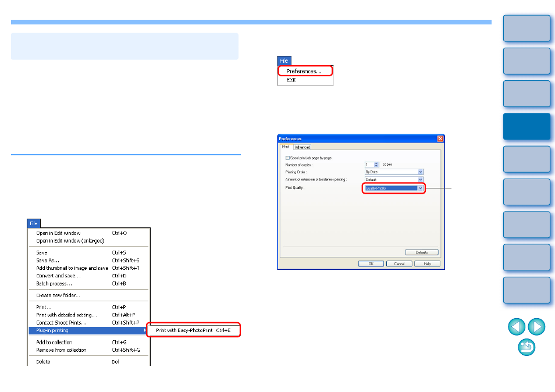This screenshot has height=392, width=555.
Task: Choose Exit from the File menu
Action: pyautogui.click(x=305, y=80)
